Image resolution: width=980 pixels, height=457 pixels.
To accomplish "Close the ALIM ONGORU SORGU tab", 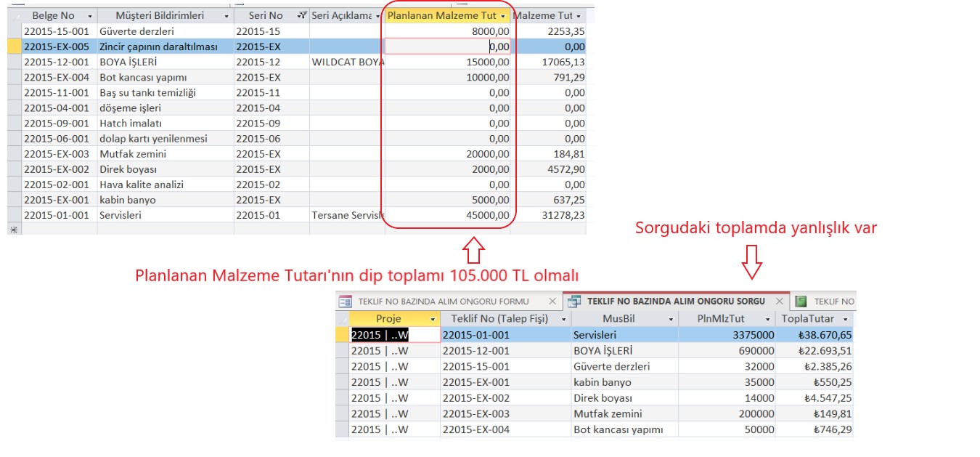I will [x=779, y=301].
